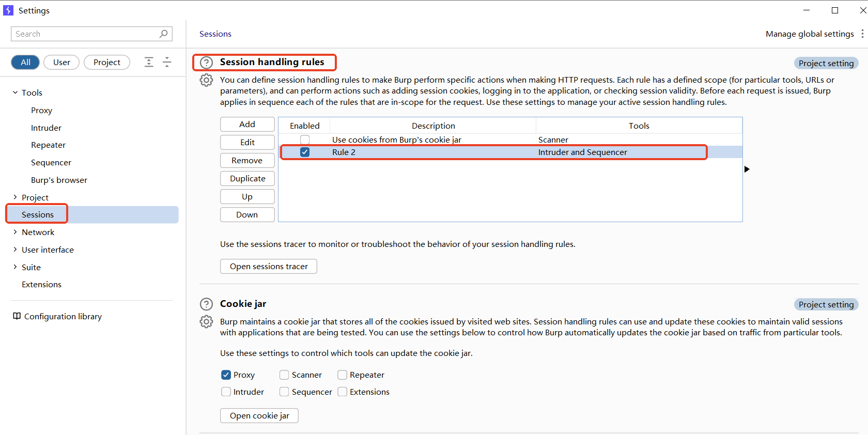
Task: Click Manage global settings
Action: tap(810, 34)
